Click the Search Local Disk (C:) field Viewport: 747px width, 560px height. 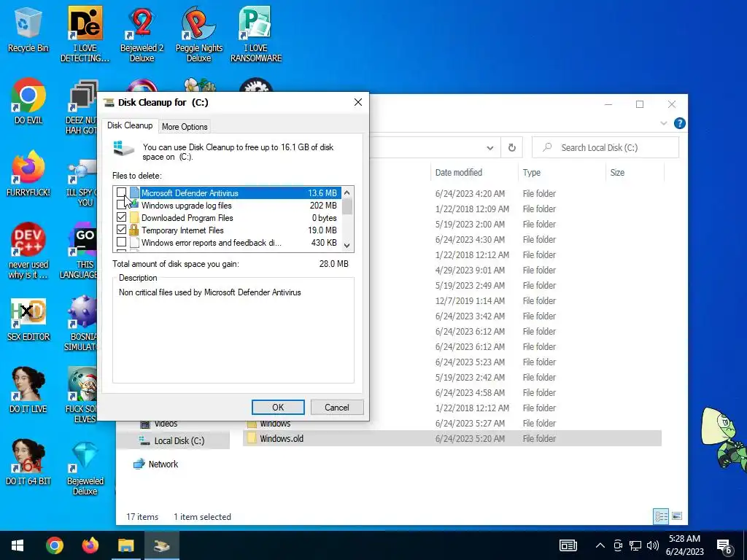click(605, 147)
